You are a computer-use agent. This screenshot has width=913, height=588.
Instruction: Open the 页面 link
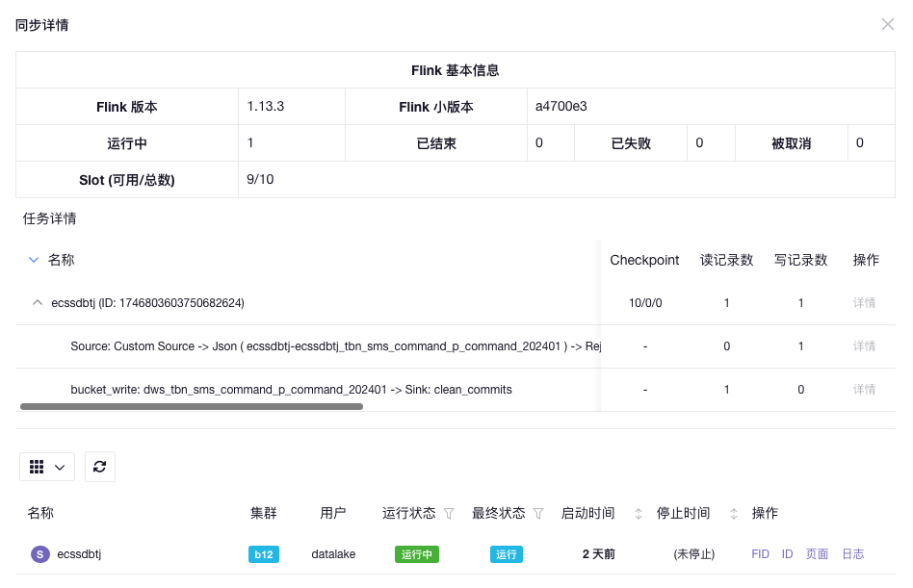(817, 554)
